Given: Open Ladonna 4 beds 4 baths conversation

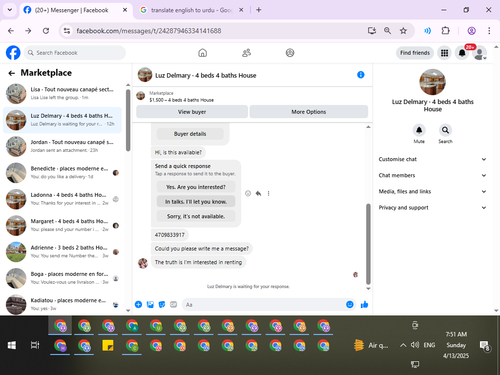Looking at the screenshot, I should [63, 199].
